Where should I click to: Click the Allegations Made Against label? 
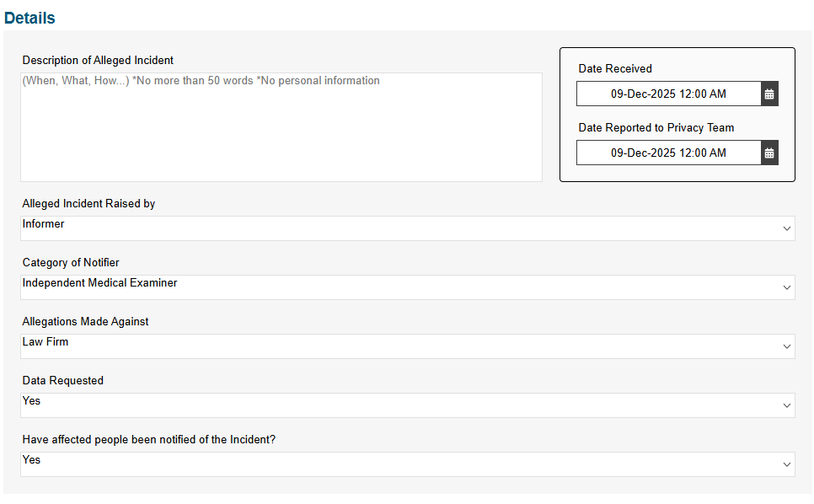pos(85,322)
